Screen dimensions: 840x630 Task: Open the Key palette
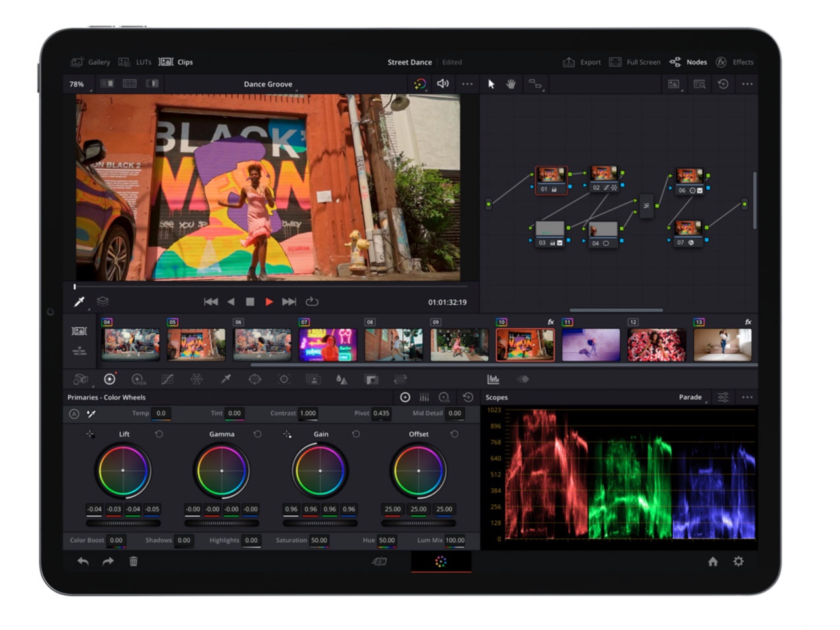[371, 379]
